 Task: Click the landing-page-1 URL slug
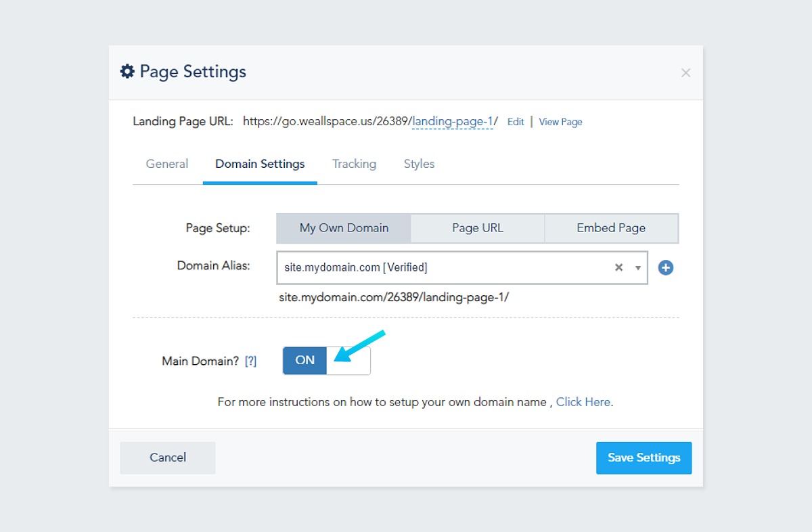[x=452, y=121]
